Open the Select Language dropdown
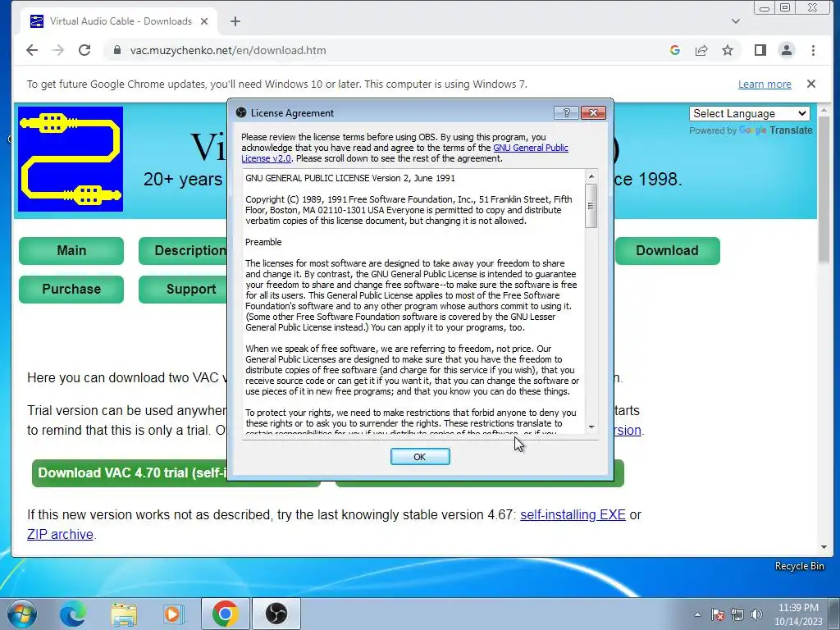Screen dimensions: 840x630 (750, 113)
